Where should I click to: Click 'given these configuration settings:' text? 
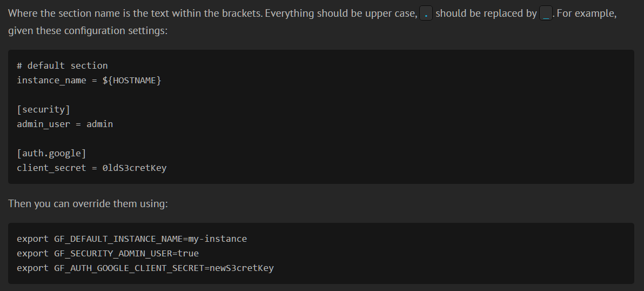click(88, 31)
